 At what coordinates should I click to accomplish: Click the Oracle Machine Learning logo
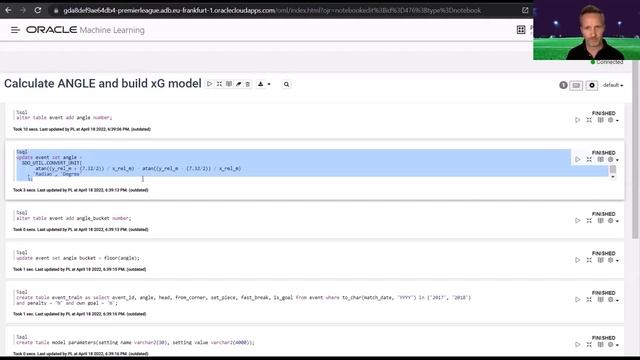point(85,30)
